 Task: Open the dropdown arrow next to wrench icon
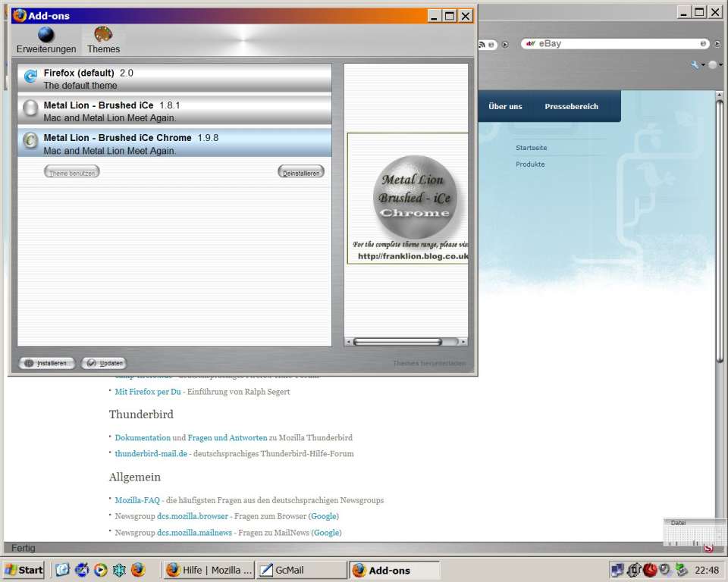(703, 65)
